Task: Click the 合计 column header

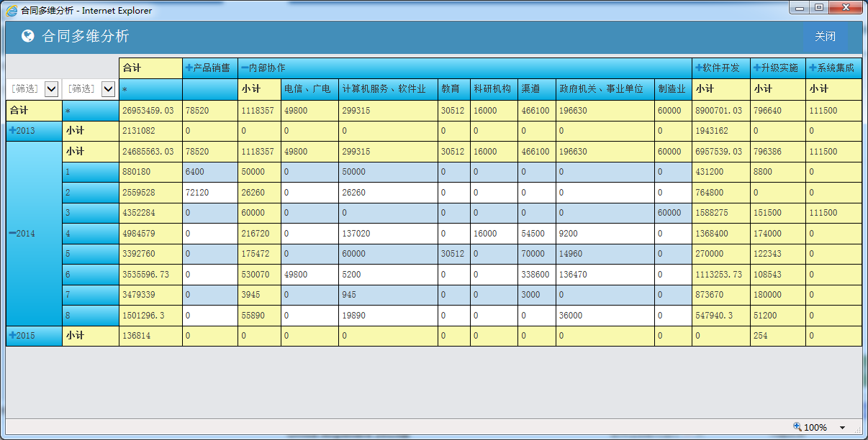Action: coord(150,68)
